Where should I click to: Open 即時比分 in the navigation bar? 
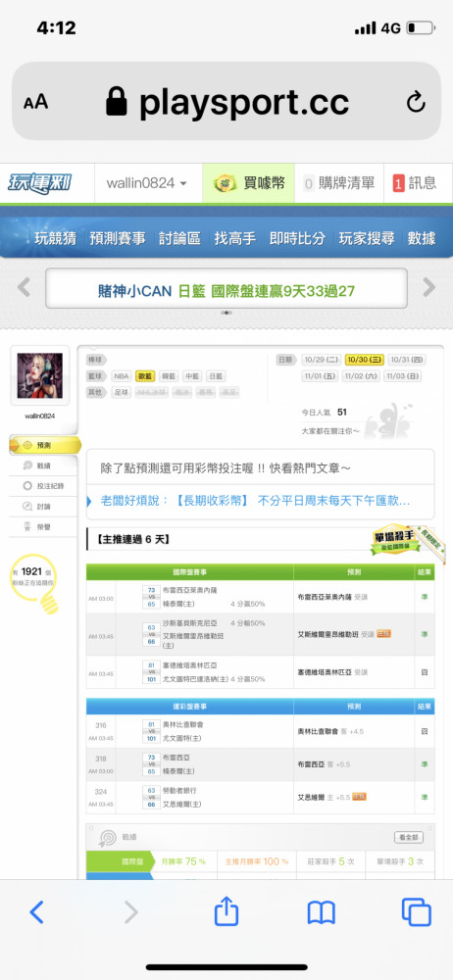tap(297, 238)
